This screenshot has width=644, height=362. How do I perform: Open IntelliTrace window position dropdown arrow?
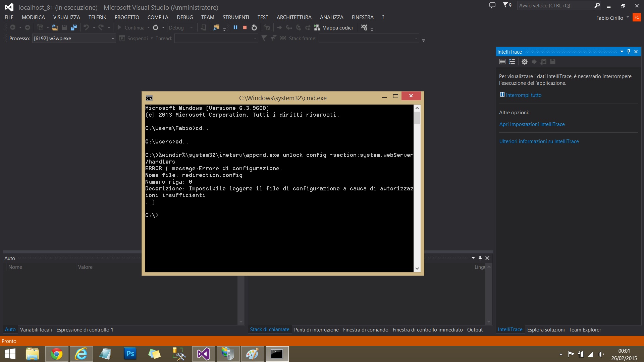(622, 52)
